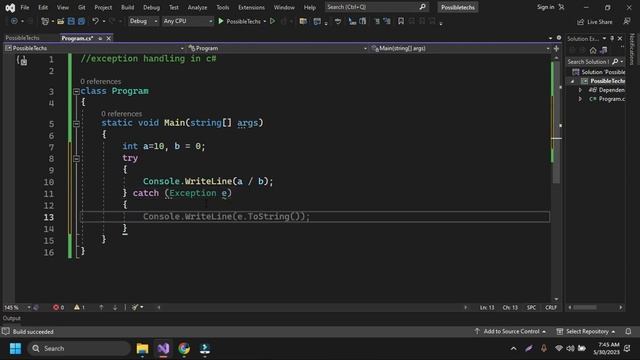The image size is (640, 360).
Task: Expand the Program.cs tree node
Action: [580, 99]
